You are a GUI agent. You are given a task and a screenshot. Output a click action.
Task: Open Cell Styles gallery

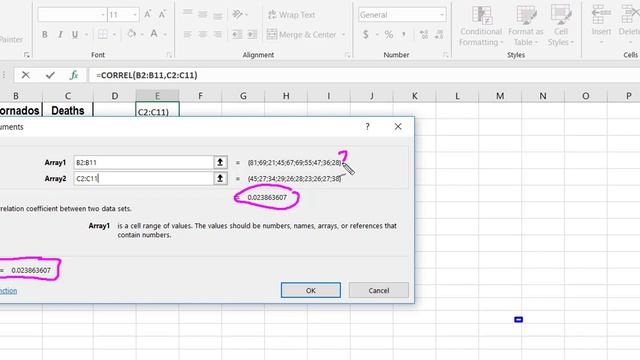[561, 25]
